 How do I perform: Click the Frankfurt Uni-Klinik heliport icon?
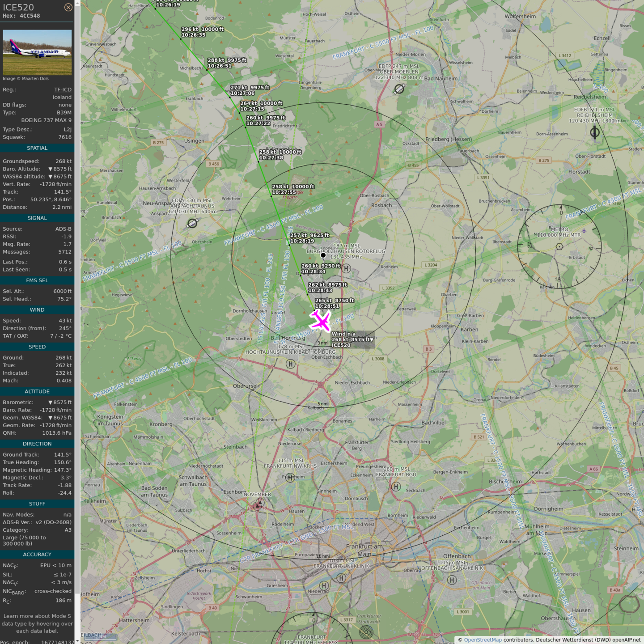(x=341, y=578)
